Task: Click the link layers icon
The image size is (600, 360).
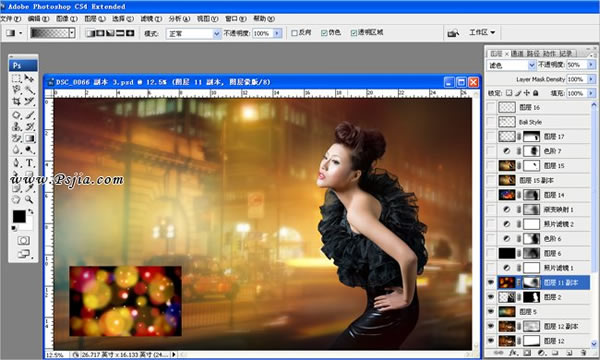Action: 499,353
